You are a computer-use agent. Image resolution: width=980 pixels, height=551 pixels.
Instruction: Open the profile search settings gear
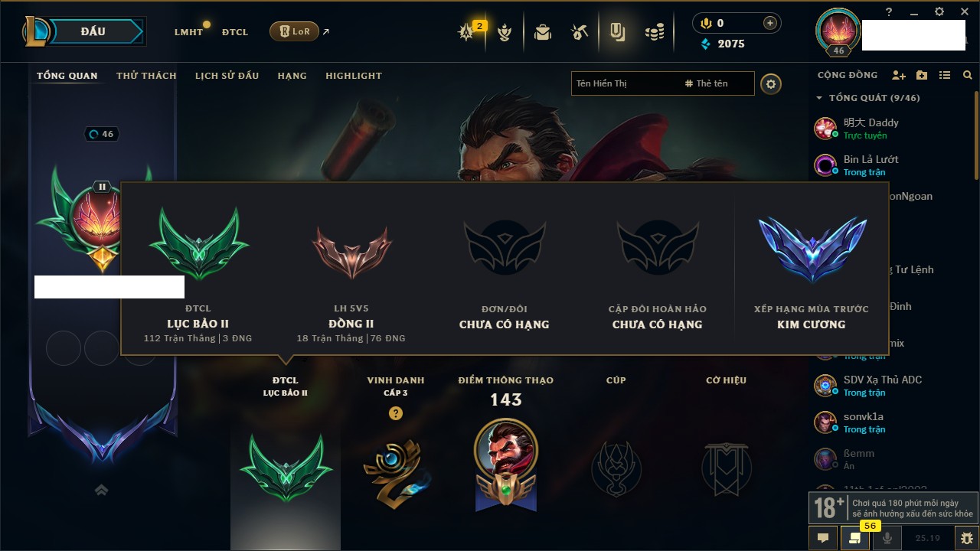tap(771, 84)
